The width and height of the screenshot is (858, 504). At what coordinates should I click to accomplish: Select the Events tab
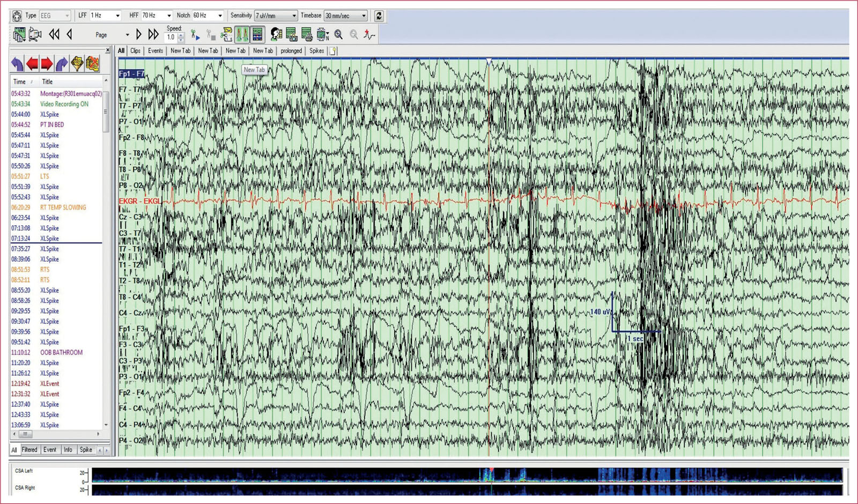pyautogui.click(x=156, y=51)
